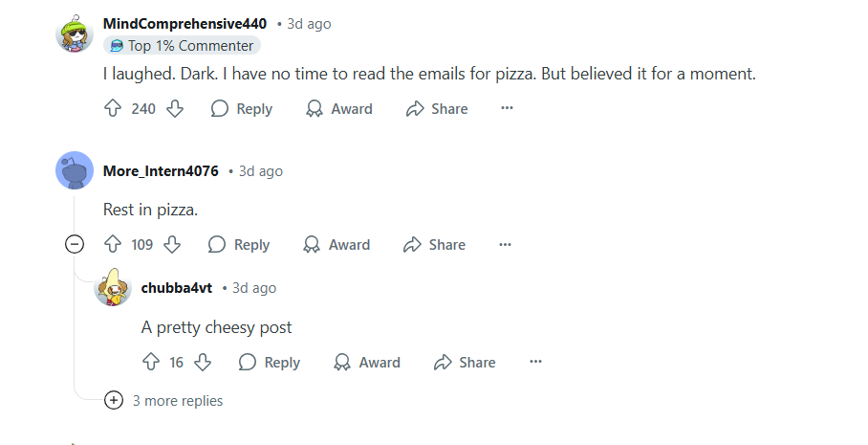Upvote the "Rest in pizza" comment

[112, 245]
